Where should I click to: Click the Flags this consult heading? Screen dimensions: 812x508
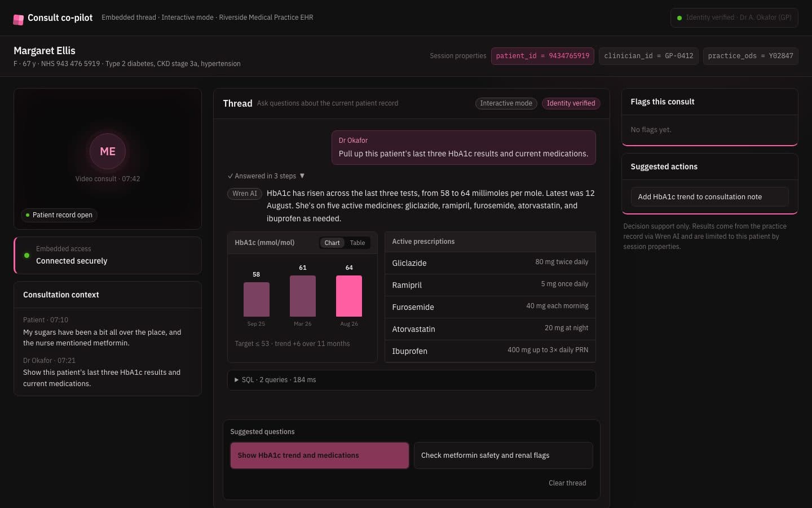coord(663,102)
